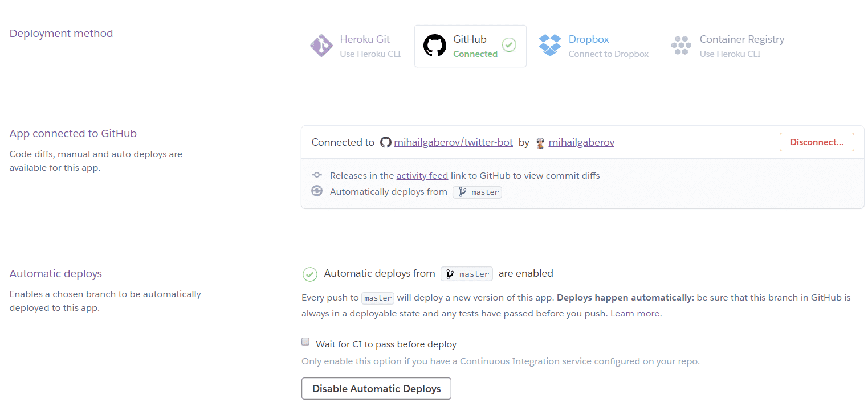The width and height of the screenshot is (868, 407).
Task: Click the Heroku Git logo icon
Action: [321, 46]
